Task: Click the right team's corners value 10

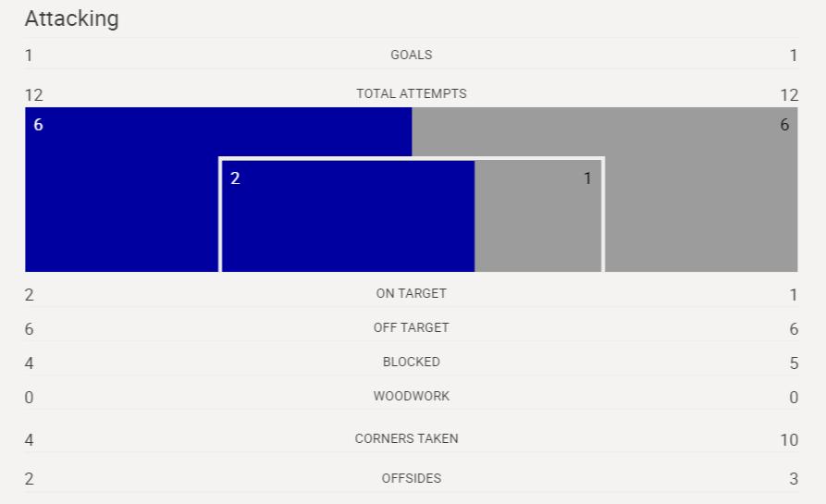Action: coord(789,440)
